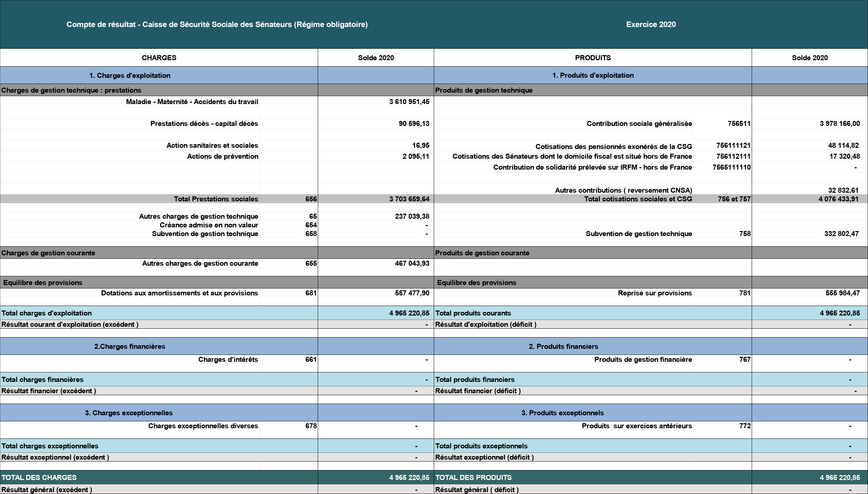Click the PRODUITS column header
Viewport: 868px width, 494px height.
click(593, 58)
